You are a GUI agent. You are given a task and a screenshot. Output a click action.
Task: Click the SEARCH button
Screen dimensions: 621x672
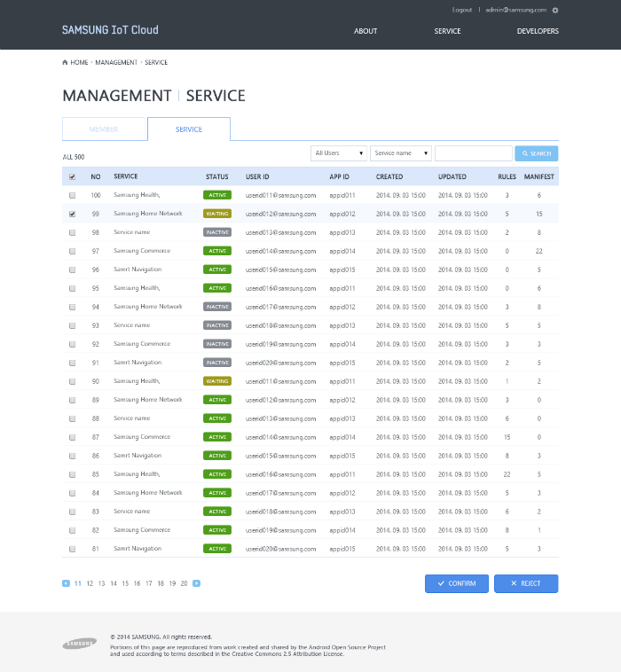click(x=537, y=153)
